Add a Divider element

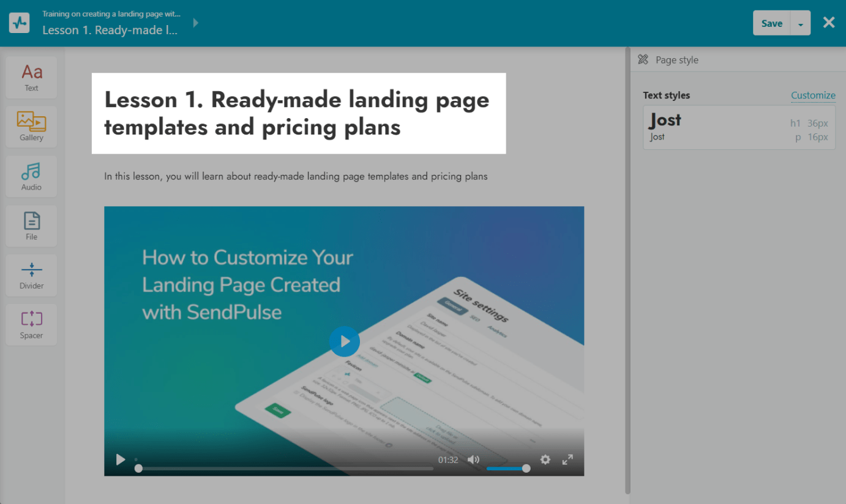pyautogui.click(x=31, y=275)
